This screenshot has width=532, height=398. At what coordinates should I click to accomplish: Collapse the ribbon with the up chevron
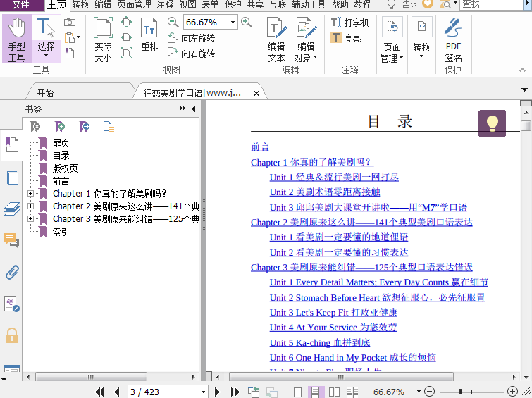coord(523,70)
